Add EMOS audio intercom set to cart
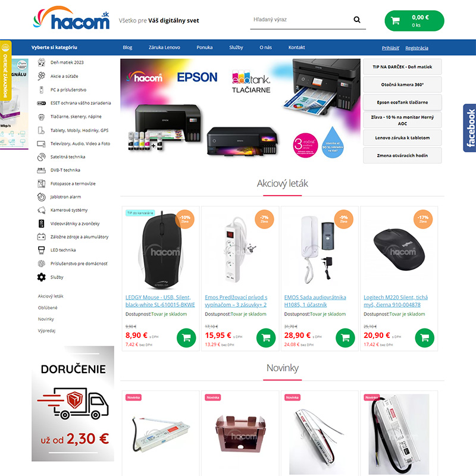The height and width of the screenshot is (476, 476). tap(345, 337)
